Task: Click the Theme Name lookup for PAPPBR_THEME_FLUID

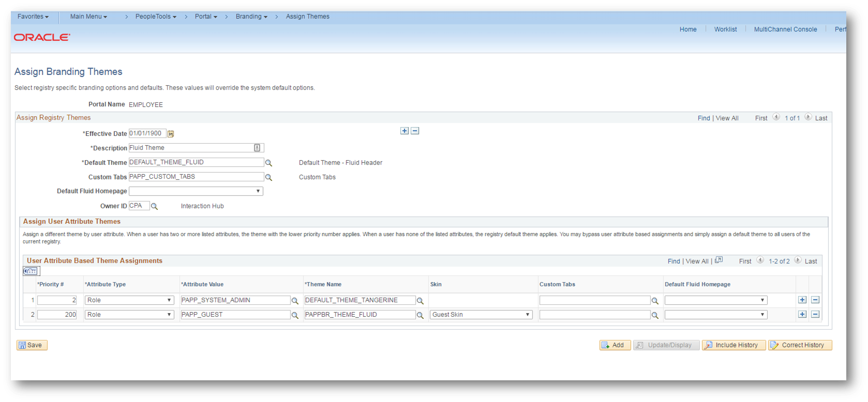Action: pos(420,315)
